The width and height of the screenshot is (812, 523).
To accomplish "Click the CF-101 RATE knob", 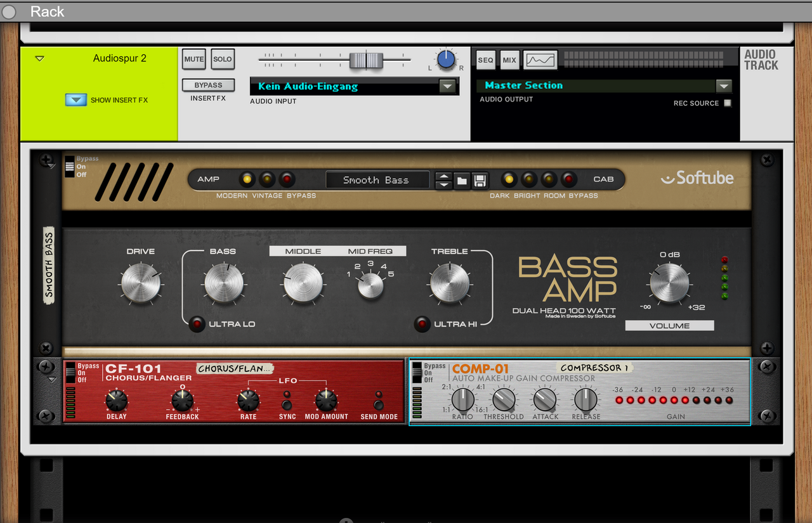I will pyautogui.click(x=248, y=401).
